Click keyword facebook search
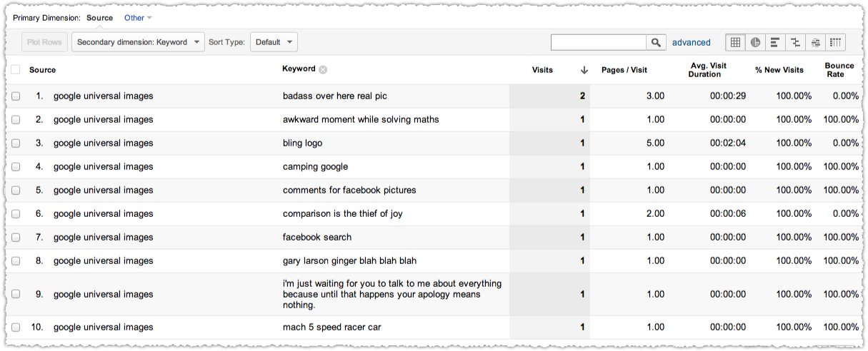This screenshot has height=351, width=868. [317, 238]
